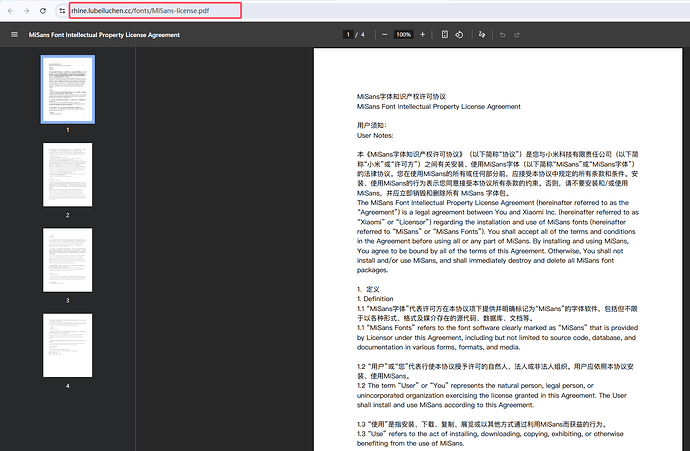This screenshot has height=451, width=690.
Task: Open the site information icon beside URL
Action: click(x=62, y=11)
